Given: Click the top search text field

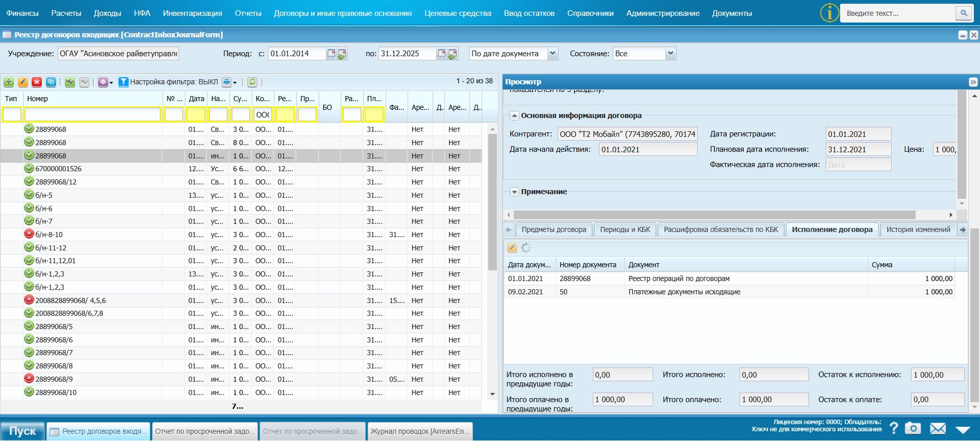Looking at the screenshot, I should (x=898, y=13).
